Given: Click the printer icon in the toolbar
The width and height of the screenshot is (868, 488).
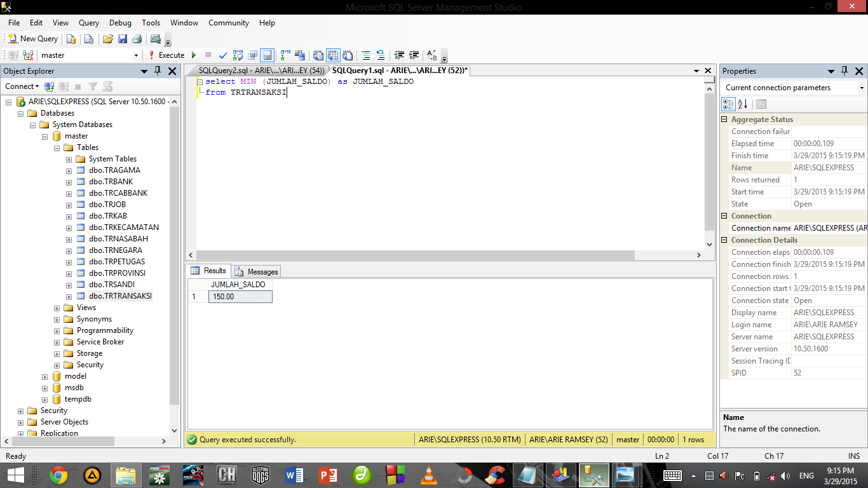Looking at the screenshot, I should [137, 39].
